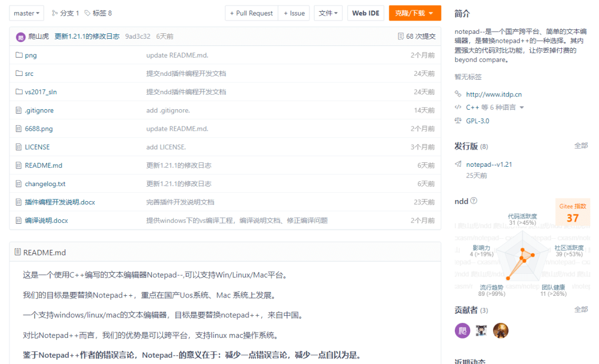View 全部 contributors link
The width and height of the screenshot is (599, 364).
point(581,310)
